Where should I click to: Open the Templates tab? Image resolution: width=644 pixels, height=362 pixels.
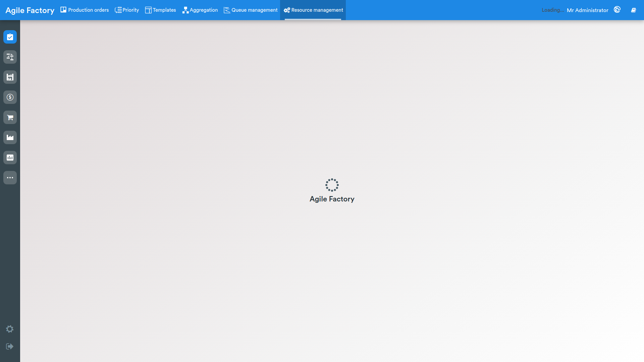coord(160,10)
